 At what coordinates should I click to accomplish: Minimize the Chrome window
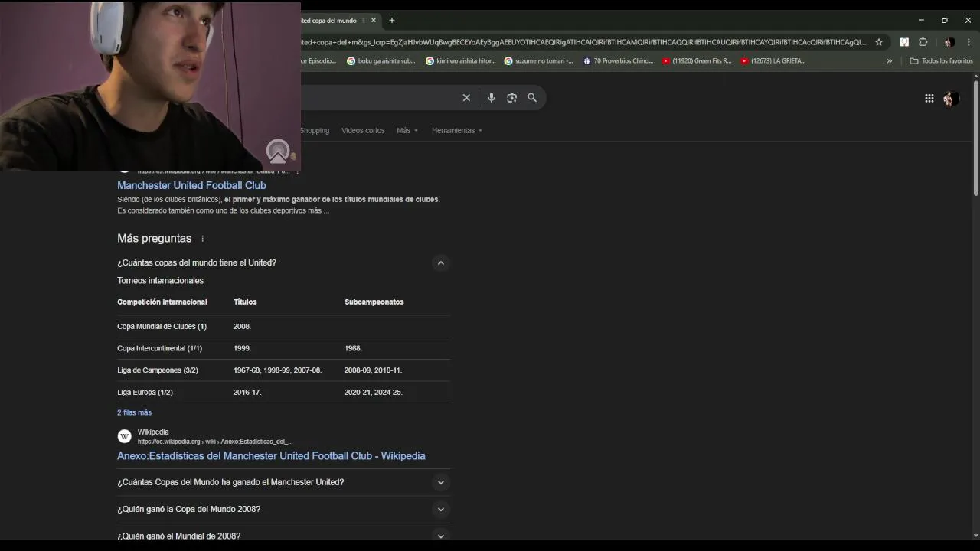coord(921,21)
